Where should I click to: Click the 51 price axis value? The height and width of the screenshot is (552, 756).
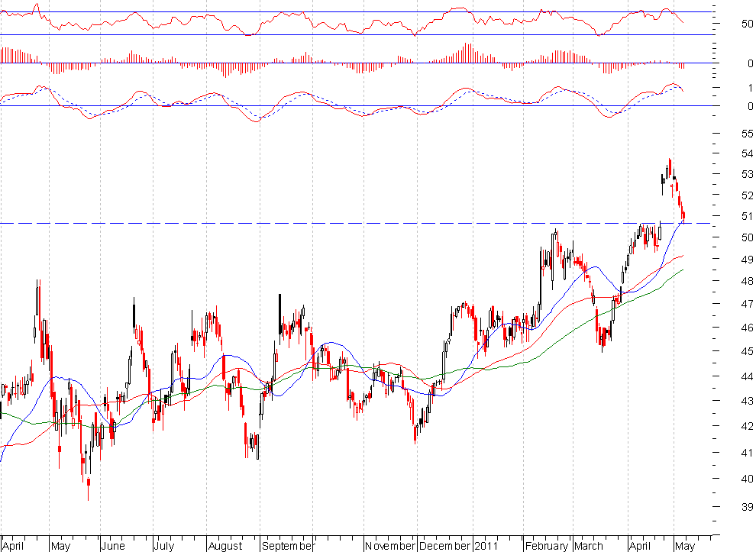pyautogui.click(x=748, y=216)
